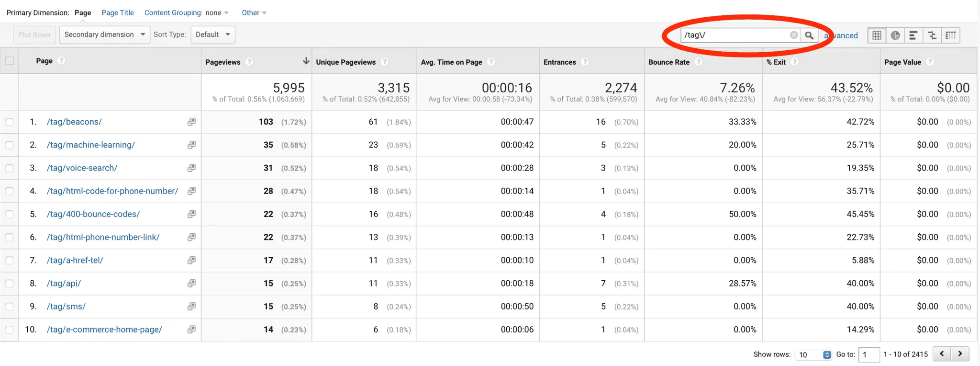Switch to pie chart percentage view
This screenshot has height=366, width=980.
[895, 35]
